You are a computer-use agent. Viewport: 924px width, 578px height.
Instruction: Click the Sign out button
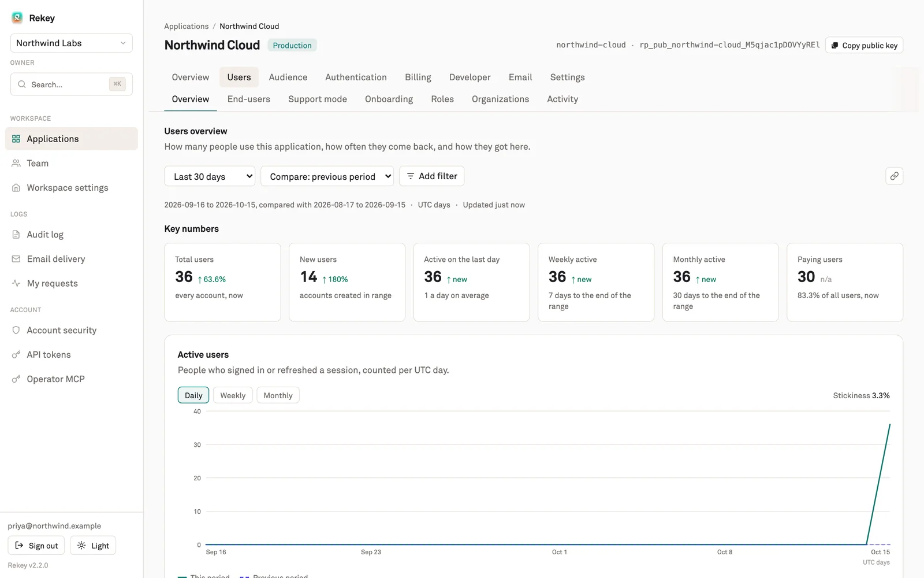click(36, 546)
